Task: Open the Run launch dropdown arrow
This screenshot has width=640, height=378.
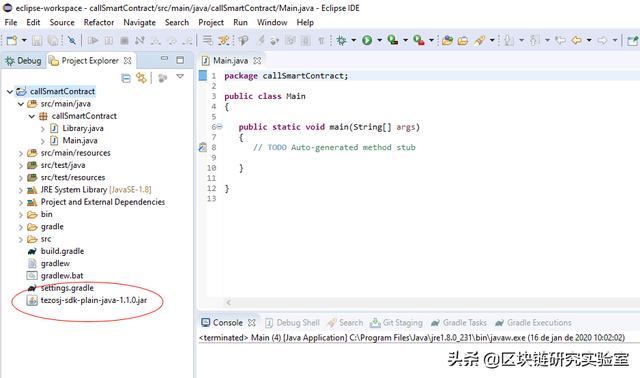Action: pyautogui.click(x=379, y=40)
